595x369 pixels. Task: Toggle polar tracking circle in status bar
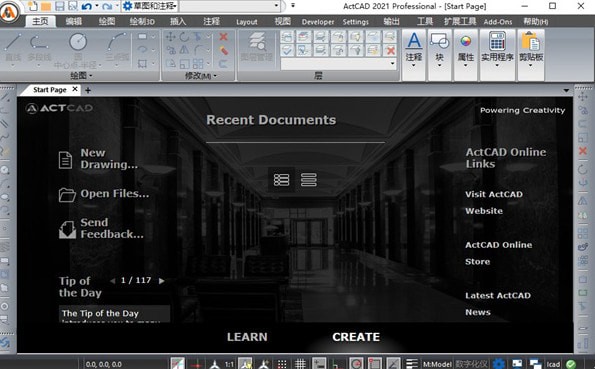(356, 364)
